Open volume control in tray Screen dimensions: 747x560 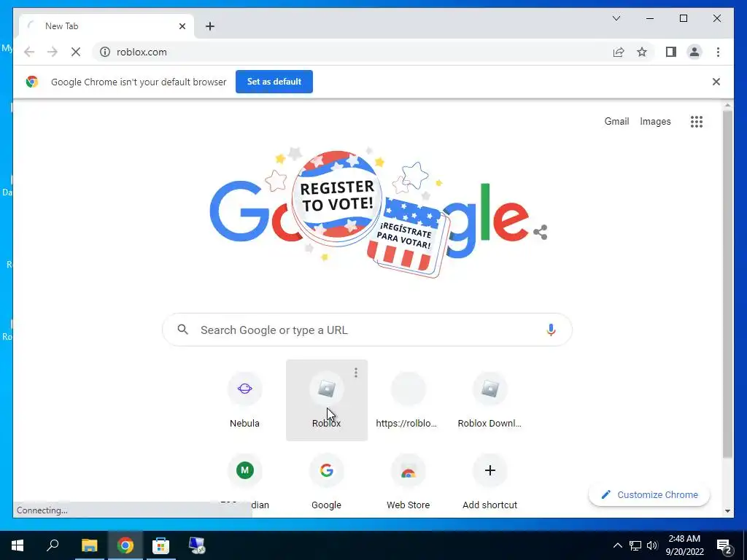click(x=652, y=545)
